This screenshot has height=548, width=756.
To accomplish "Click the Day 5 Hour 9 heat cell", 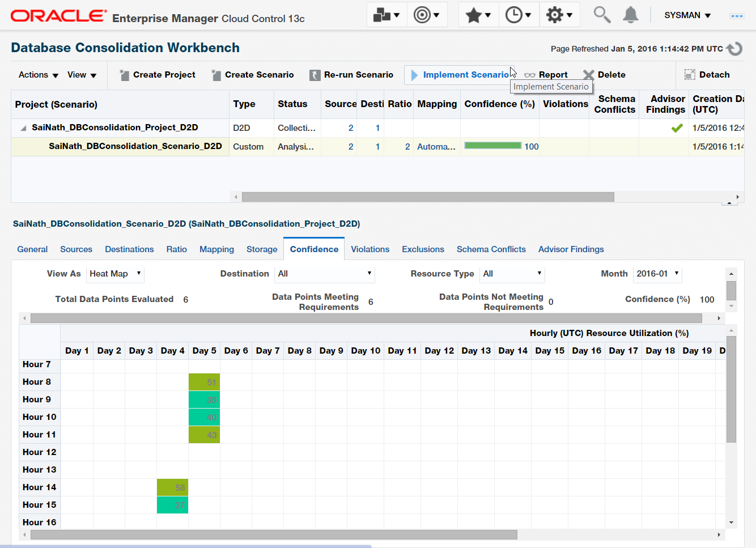I will [x=204, y=400].
